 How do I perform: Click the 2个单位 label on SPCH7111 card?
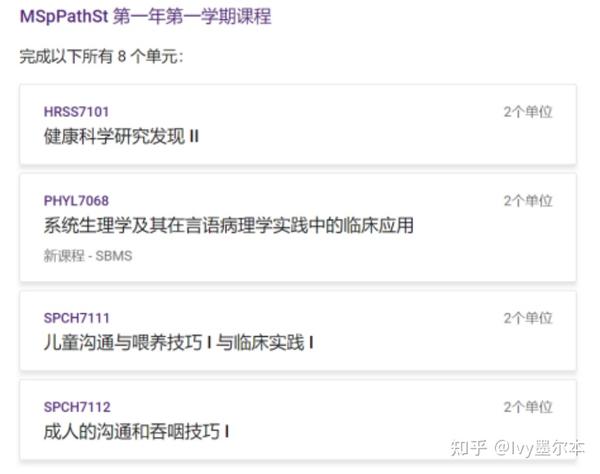click(x=528, y=318)
